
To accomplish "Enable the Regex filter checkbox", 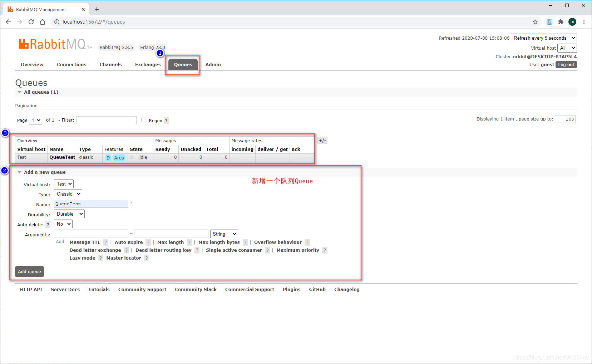I will point(144,120).
